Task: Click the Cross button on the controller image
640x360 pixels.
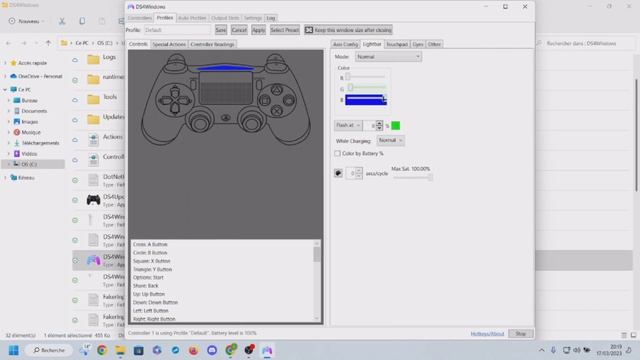Action: pyautogui.click(x=277, y=110)
